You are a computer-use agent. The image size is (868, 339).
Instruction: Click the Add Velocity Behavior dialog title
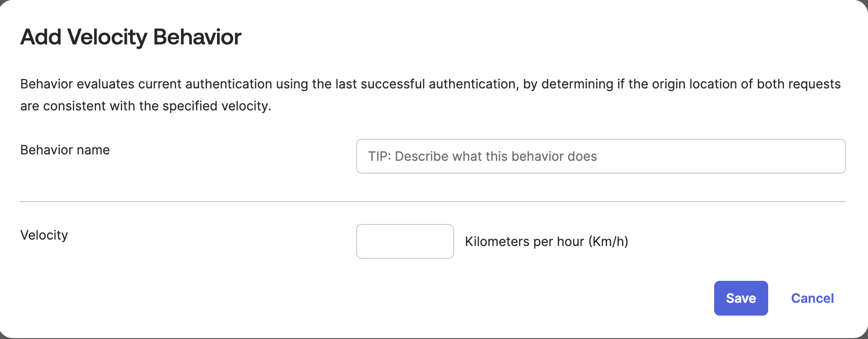[130, 37]
